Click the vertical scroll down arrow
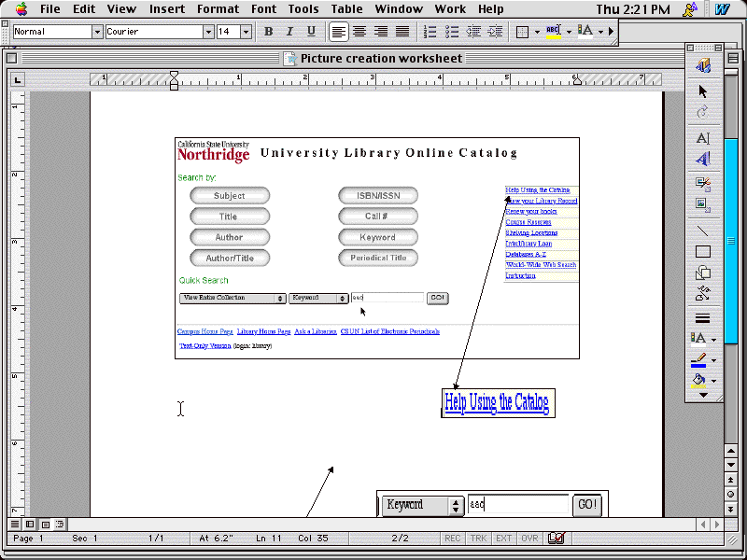The image size is (747, 560). [731, 464]
